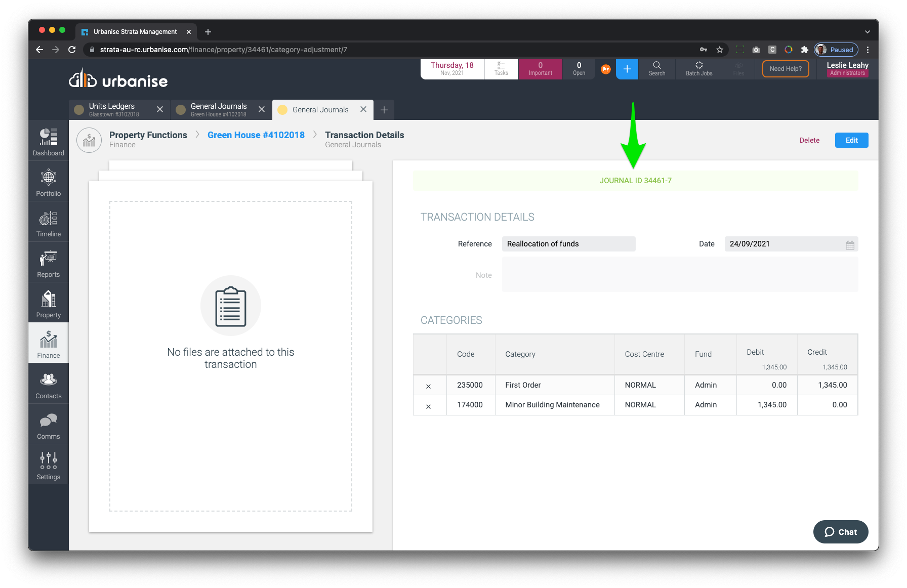Open the Chat widget
This screenshot has width=907, height=588.
pyautogui.click(x=841, y=532)
